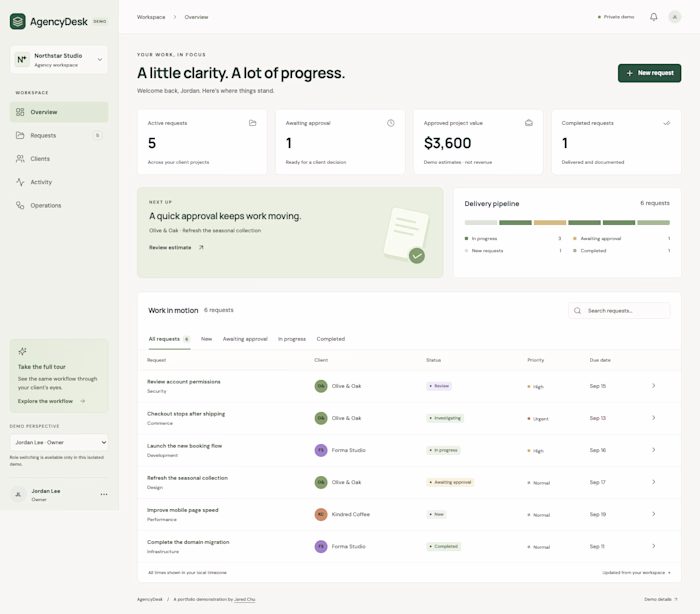This screenshot has width=700, height=614.
Task: Open Activity in the sidebar
Action: click(x=59, y=182)
